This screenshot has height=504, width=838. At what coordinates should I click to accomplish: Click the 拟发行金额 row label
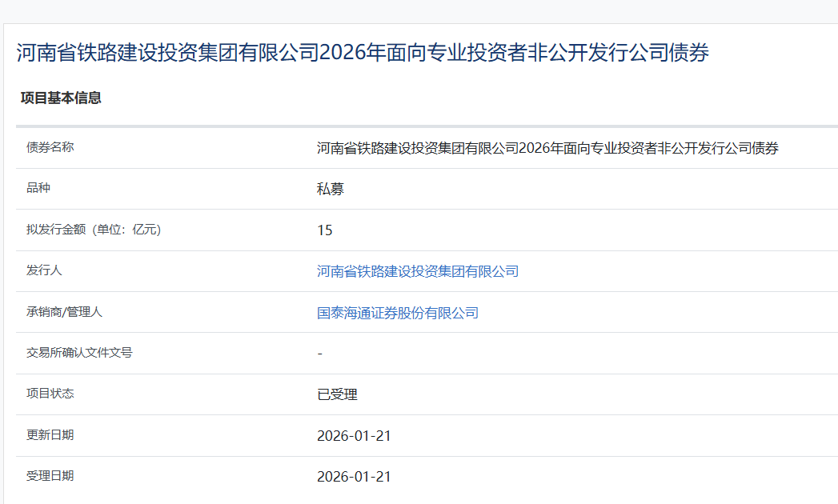[94, 230]
